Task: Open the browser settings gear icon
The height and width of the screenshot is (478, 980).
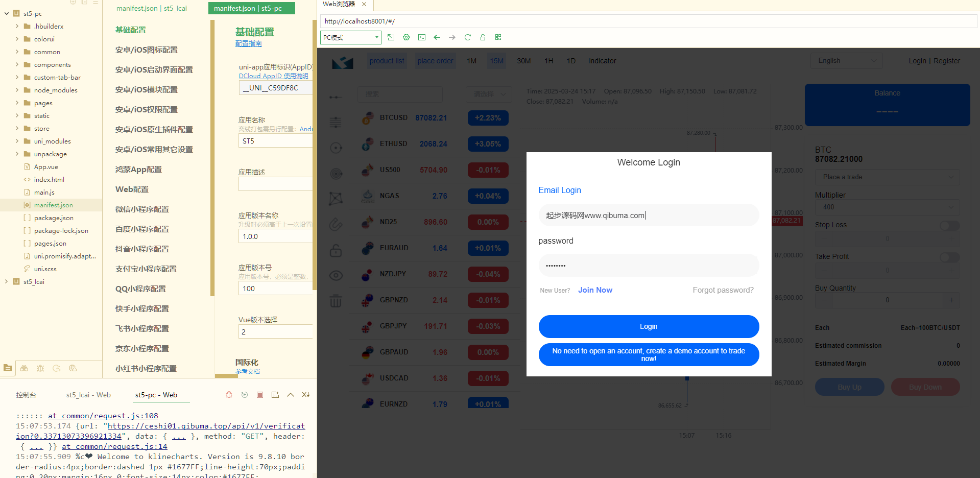Action: [407, 37]
